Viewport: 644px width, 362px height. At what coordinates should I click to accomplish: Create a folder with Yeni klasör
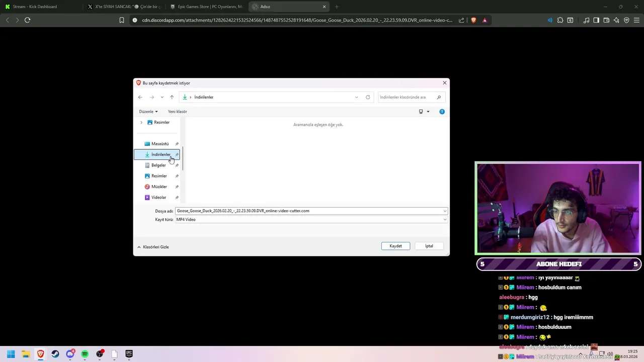click(177, 112)
